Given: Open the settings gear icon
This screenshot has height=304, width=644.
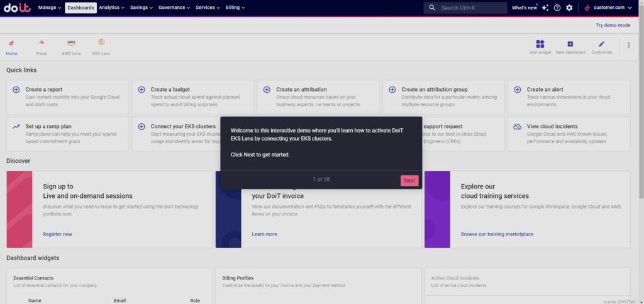Looking at the screenshot, I should pos(569,8).
